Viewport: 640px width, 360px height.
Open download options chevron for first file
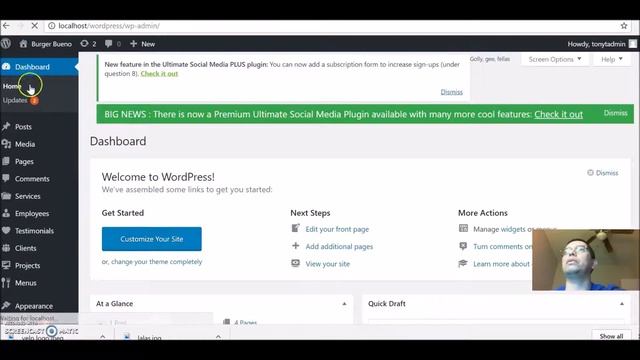(103, 336)
